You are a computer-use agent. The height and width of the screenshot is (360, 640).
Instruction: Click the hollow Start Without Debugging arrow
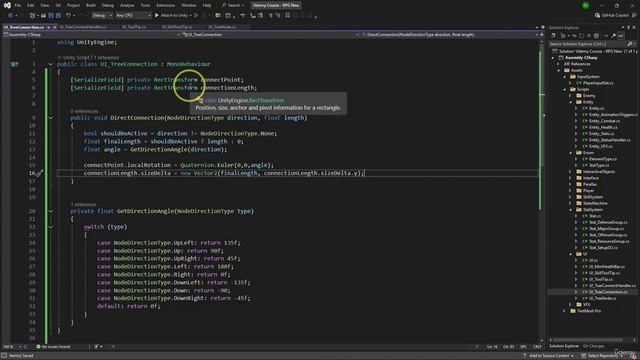196,16
